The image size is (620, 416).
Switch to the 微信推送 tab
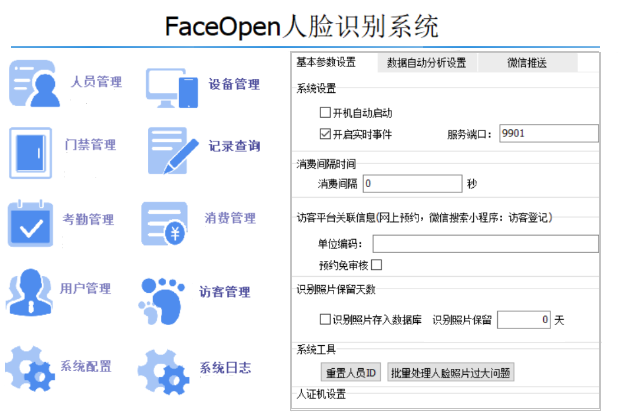(x=527, y=63)
